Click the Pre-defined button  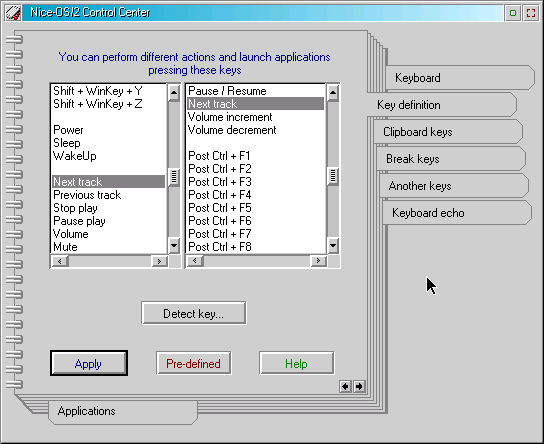tap(194, 363)
